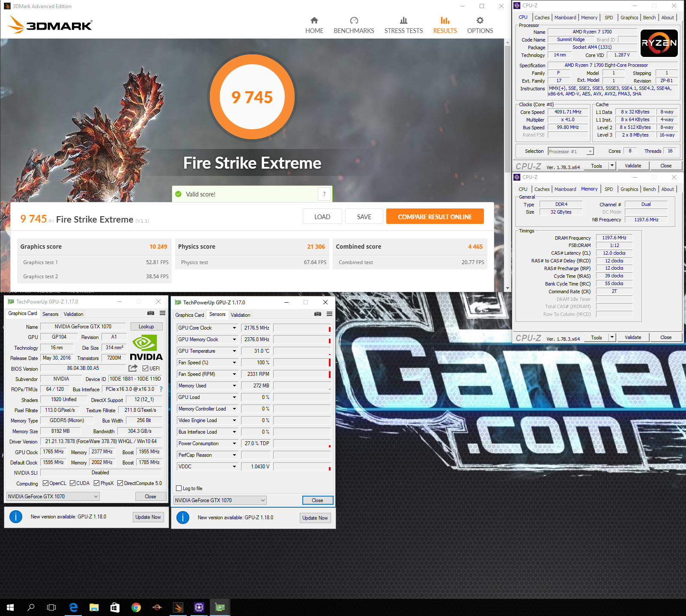The width and height of the screenshot is (686, 616).
Task: Toggle the DirectCompute 5.0 checkbox
Action: pyautogui.click(x=120, y=483)
